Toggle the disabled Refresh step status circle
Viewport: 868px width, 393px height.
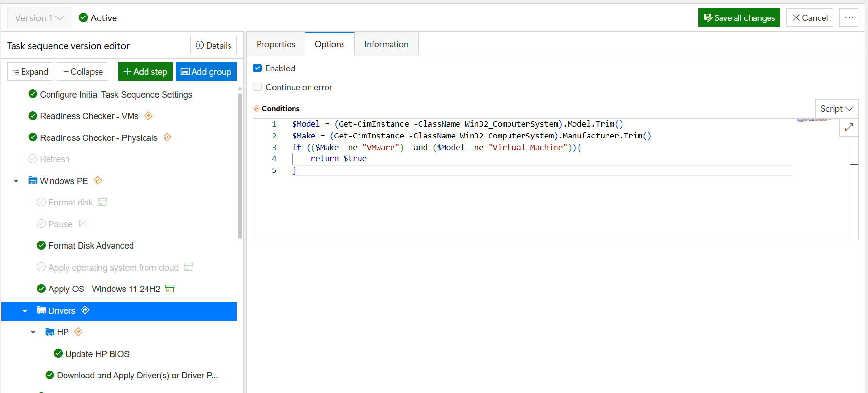[33, 159]
